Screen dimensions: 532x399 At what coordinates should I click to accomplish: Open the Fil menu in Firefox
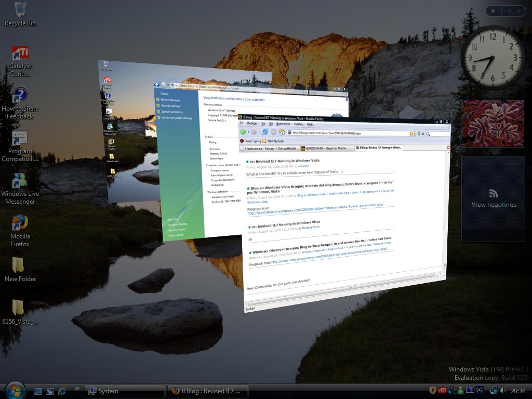[x=242, y=123]
